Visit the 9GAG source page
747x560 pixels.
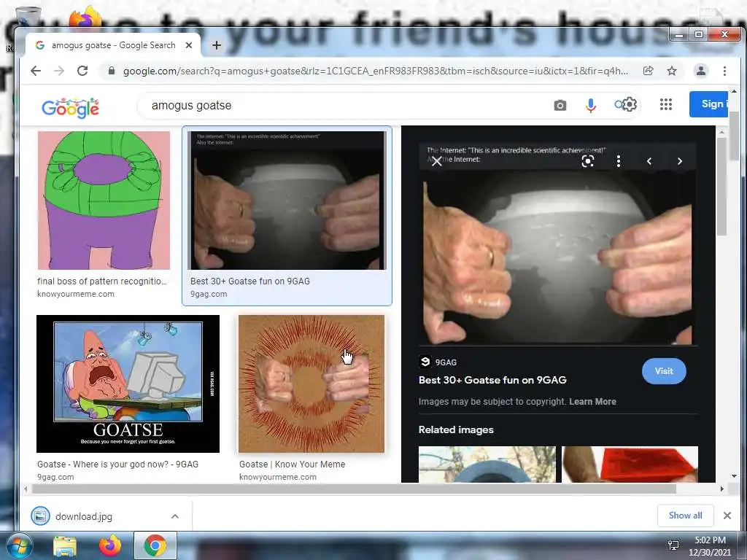664,371
